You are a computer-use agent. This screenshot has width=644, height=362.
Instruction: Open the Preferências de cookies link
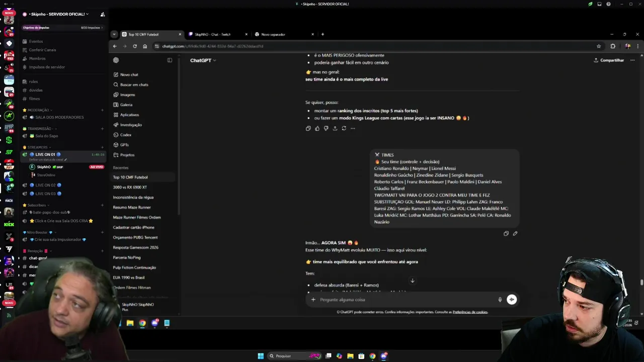[470, 312]
